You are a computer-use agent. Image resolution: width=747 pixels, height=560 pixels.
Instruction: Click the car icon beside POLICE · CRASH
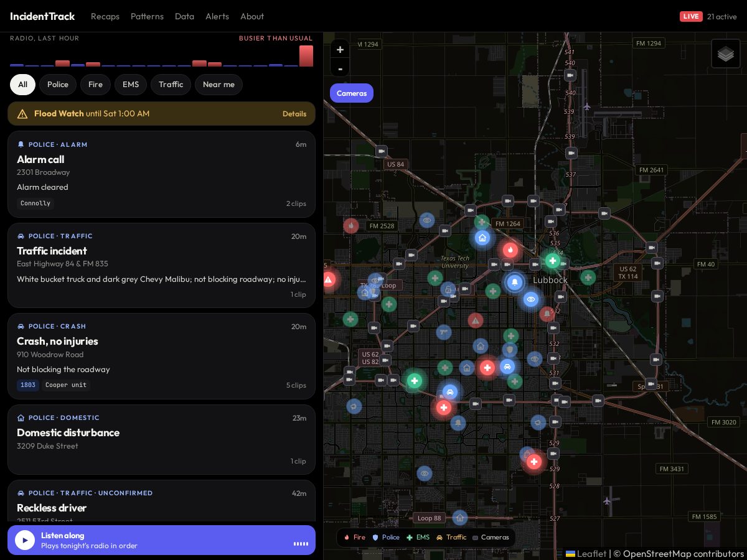coord(21,326)
